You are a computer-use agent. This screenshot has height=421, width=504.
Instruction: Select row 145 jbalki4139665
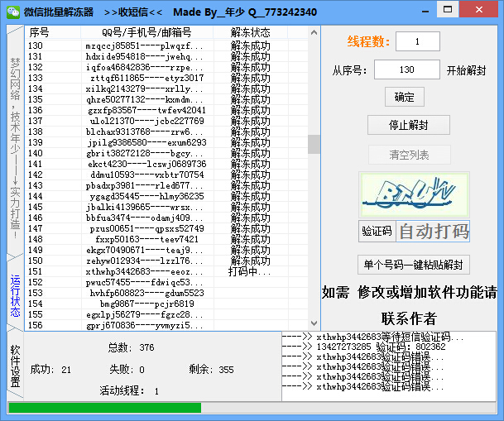[166, 207]
